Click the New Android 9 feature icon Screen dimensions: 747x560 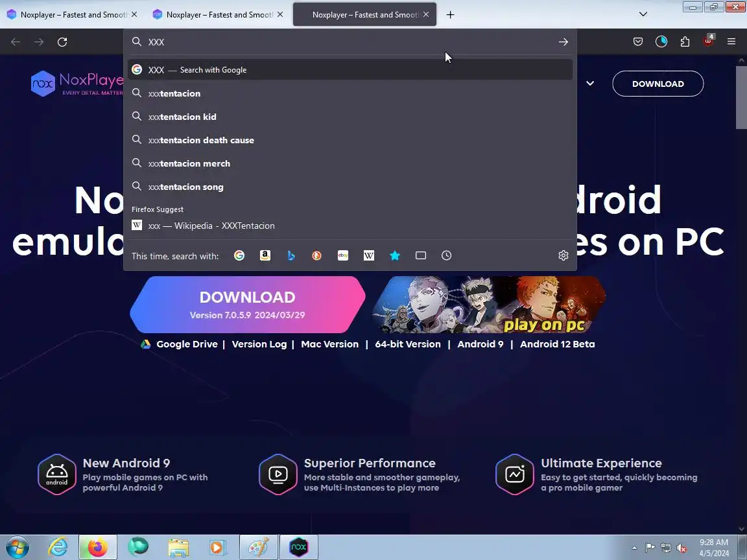coord(57,474)
